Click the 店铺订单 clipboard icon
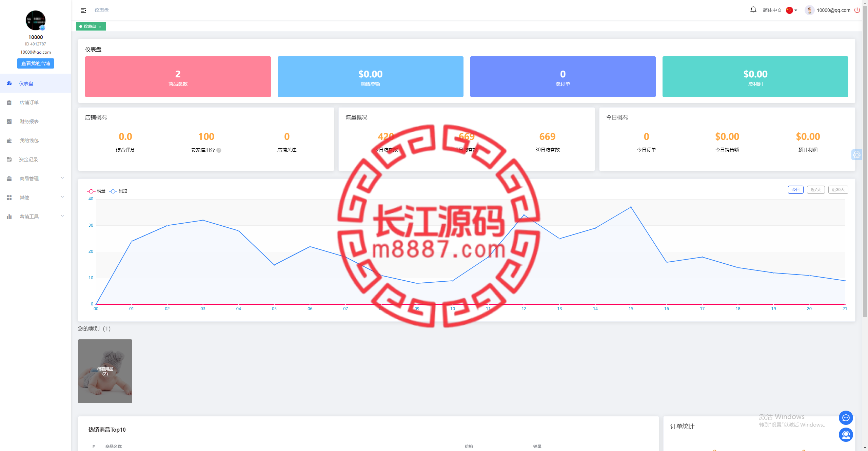Screen dimensions: 868x451 (9, 102)
